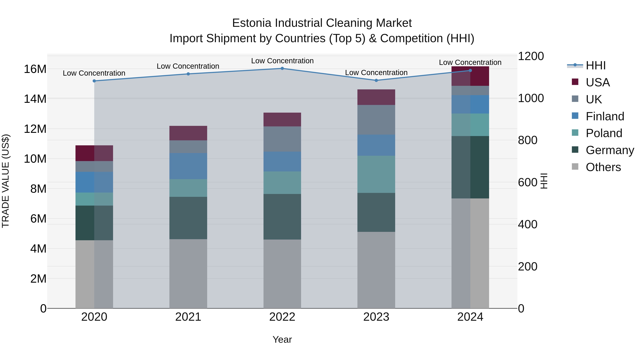Click the 2023 'Low Concentration' annotation
644x362 pixels.
(x=376, y=72)
